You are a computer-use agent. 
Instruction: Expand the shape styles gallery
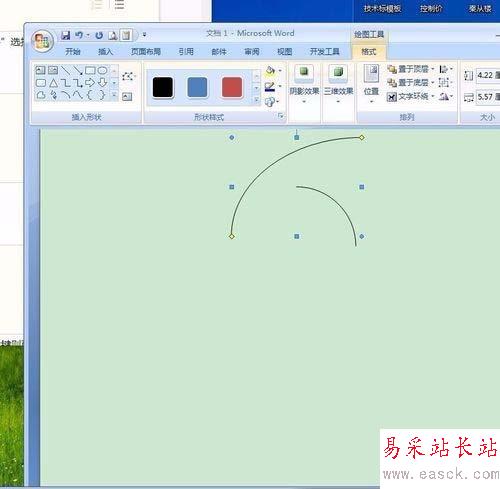pos(257,100)
